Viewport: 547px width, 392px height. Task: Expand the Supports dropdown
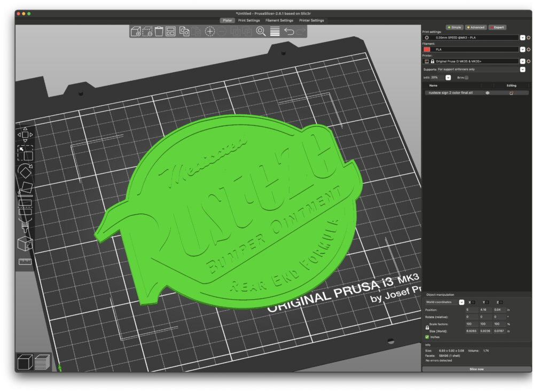click(x=522, y=69)
